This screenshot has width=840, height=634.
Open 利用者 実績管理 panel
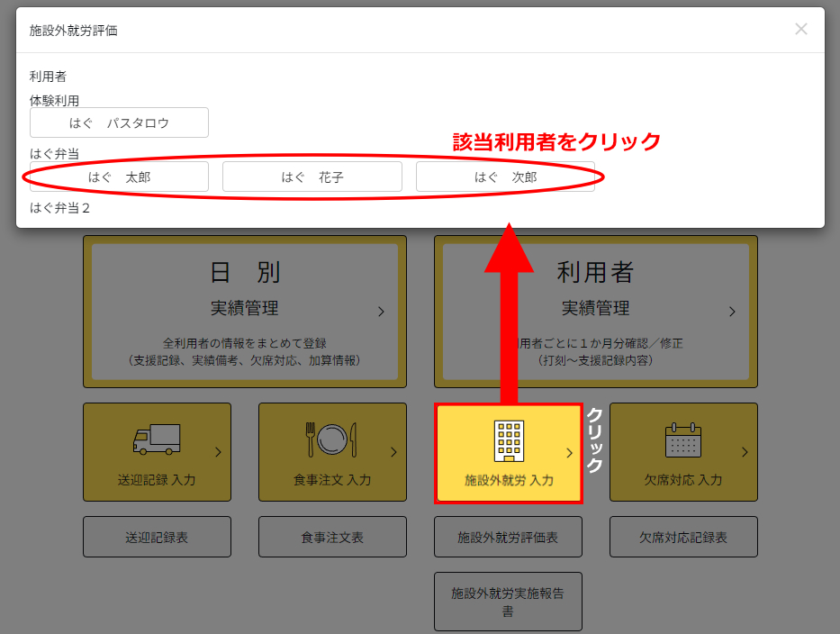(x=595, y=311)
